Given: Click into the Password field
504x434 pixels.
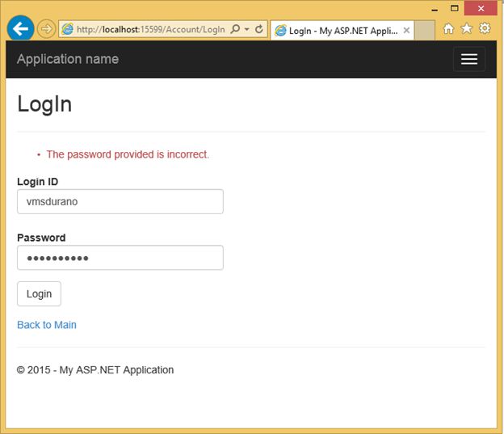Looking at the screenshot, I should pos(120,258).
